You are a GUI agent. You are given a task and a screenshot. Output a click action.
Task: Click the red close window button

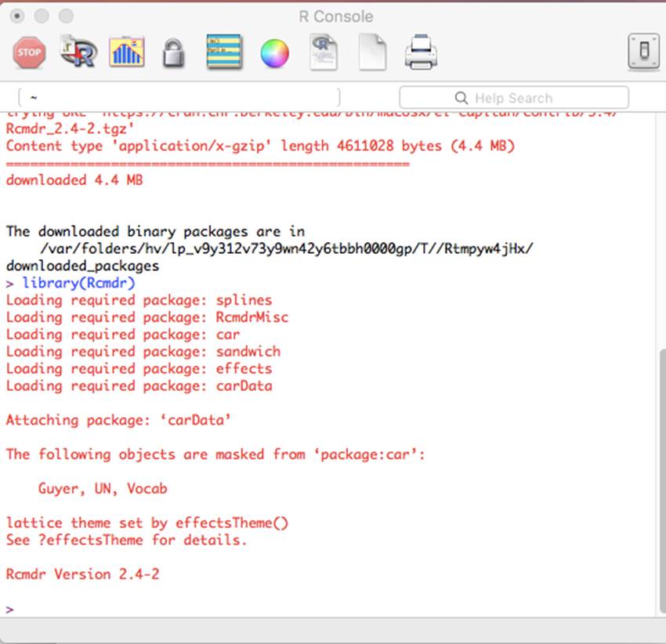point(16,16)
